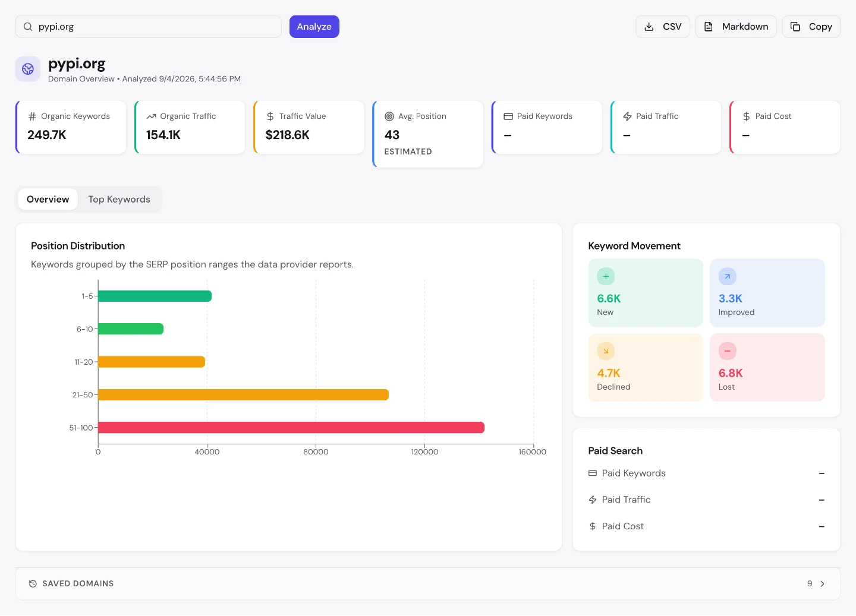Copy the report using Copy button
856x616 pixels.
click(811, 27)
